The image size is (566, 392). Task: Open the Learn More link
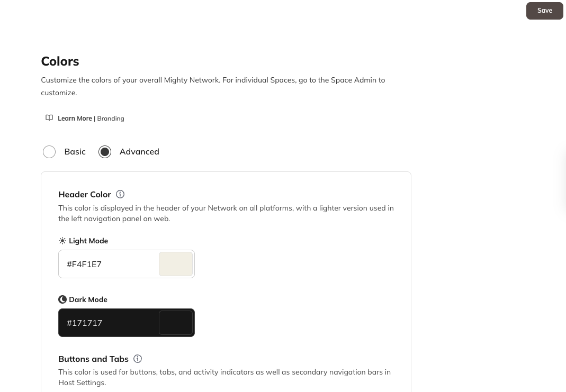pyautogui.click(x=75, y=118)
